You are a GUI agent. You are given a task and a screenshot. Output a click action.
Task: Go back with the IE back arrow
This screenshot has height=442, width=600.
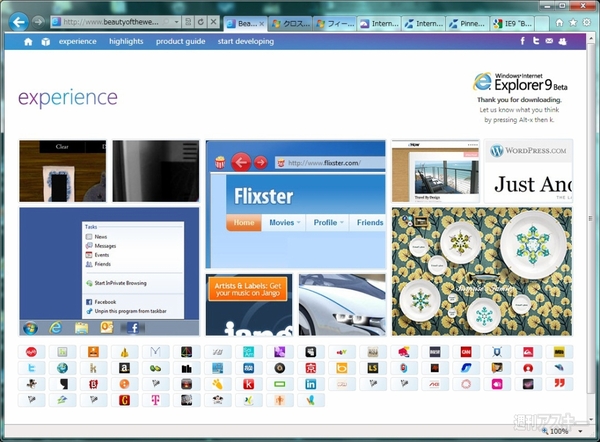(x=18, y=22)
